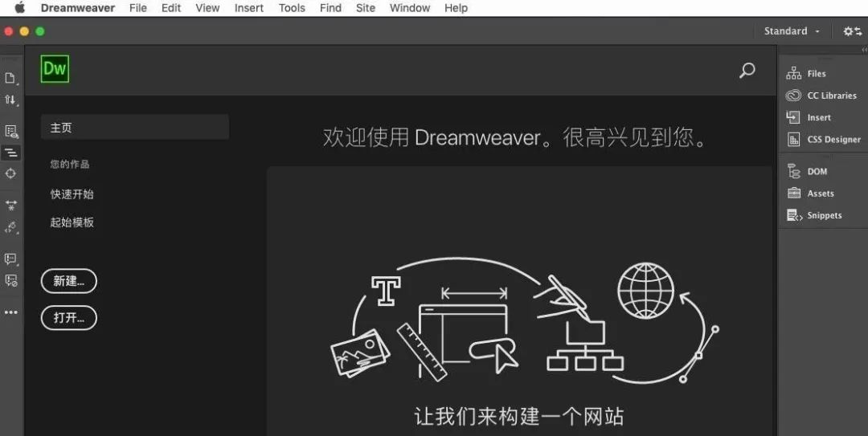Viewport: 868px width, 436px height.
Task: Click the sync settings gear icon
Action: [x=852, y=31]
